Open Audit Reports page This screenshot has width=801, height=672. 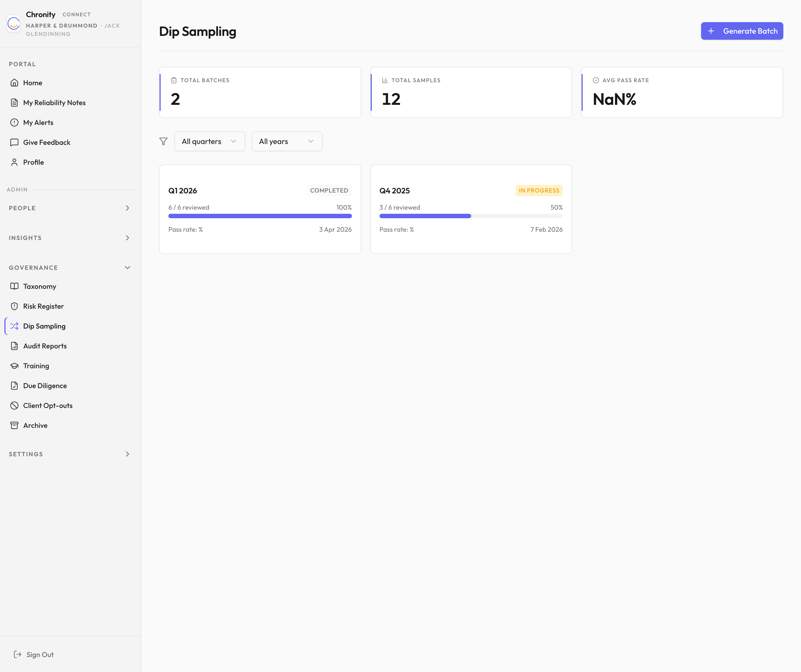coord(45,346)
